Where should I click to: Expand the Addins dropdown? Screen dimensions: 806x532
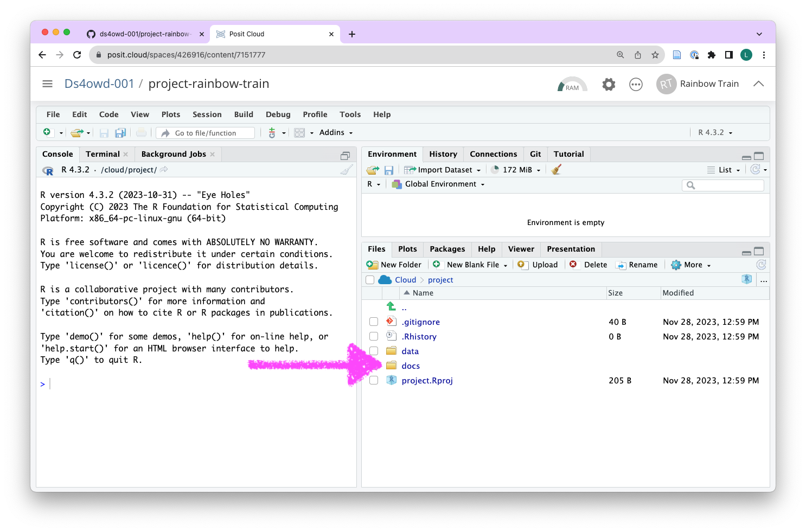point(336,133)
